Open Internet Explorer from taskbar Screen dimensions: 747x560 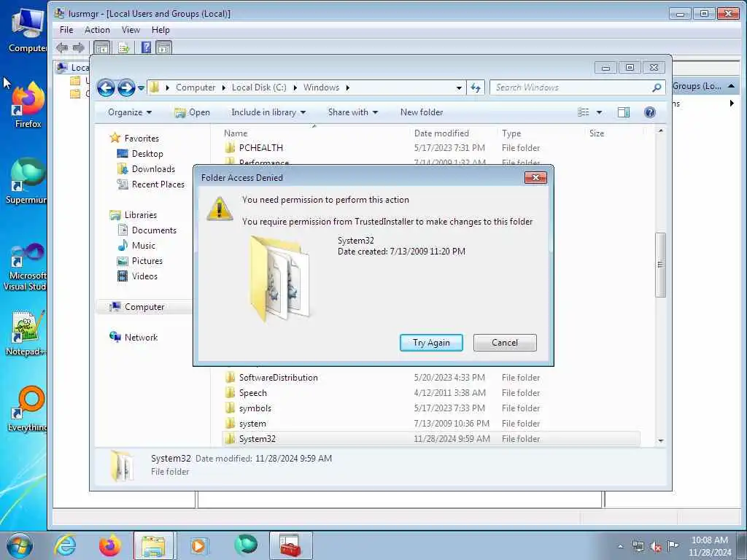pyautogui.click(x=65, y=545)
